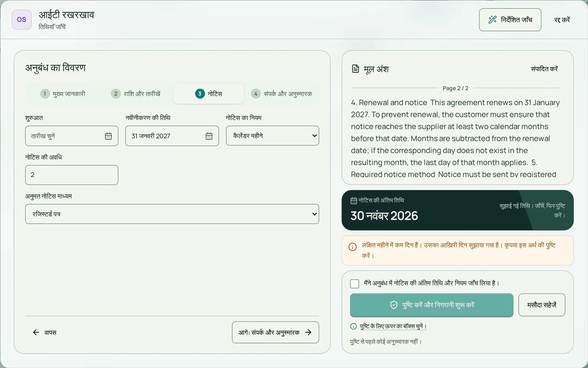Click the magic wand icon in निर्देशित जाँच

[492, 20]
